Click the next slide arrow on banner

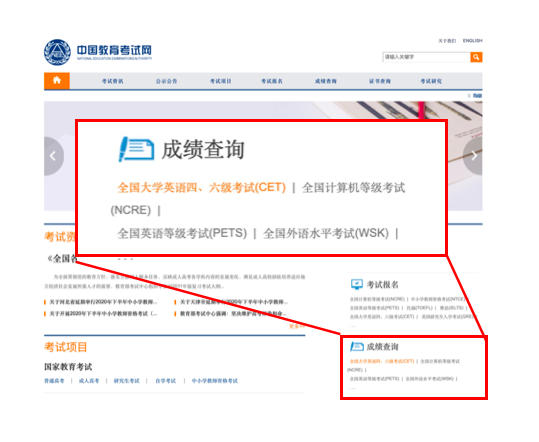(474, 156)
